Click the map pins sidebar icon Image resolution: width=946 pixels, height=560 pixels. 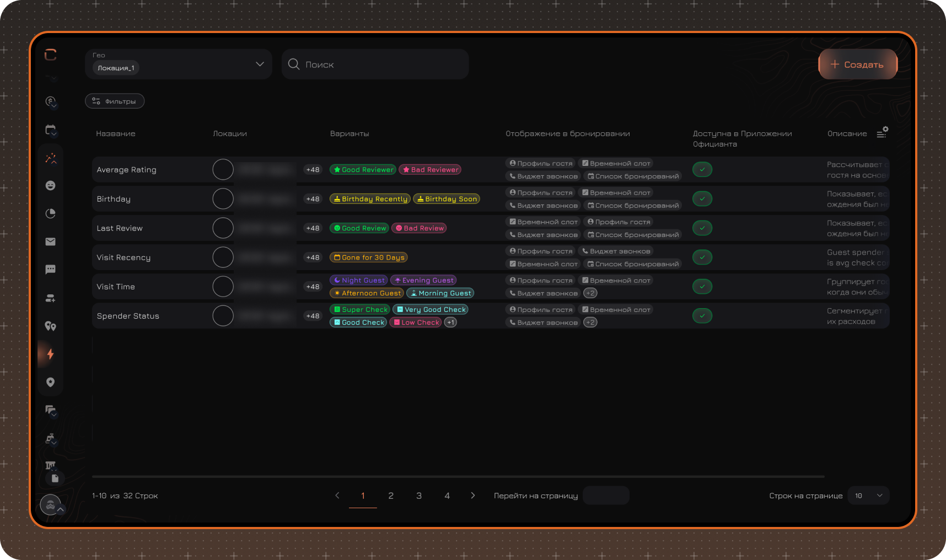[50, 326]
